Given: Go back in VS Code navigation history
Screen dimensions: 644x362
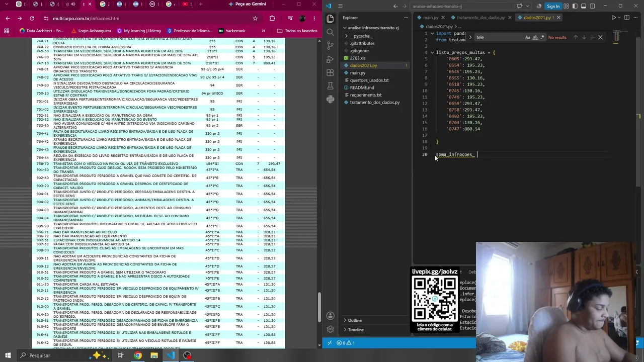Looking at the screenshot, I should pos(395,6).
